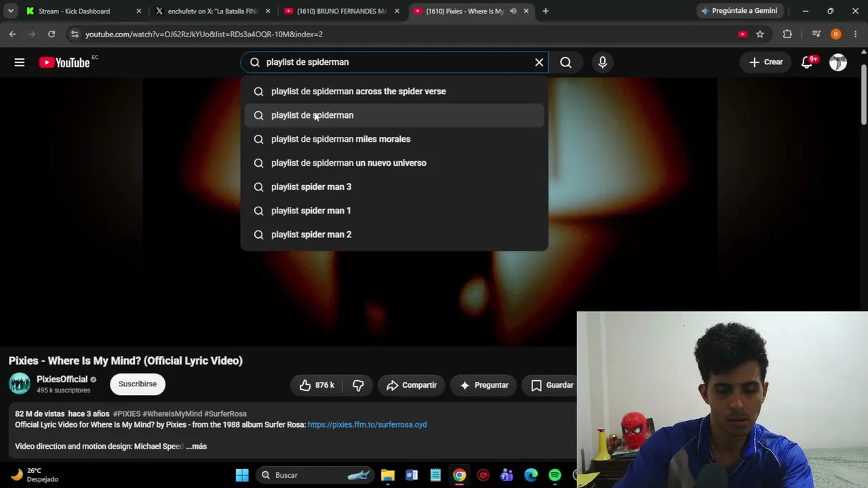Open the YouTube guide hamburger menu
This screenshot has width=868, height=488.
tap(19, 62)
